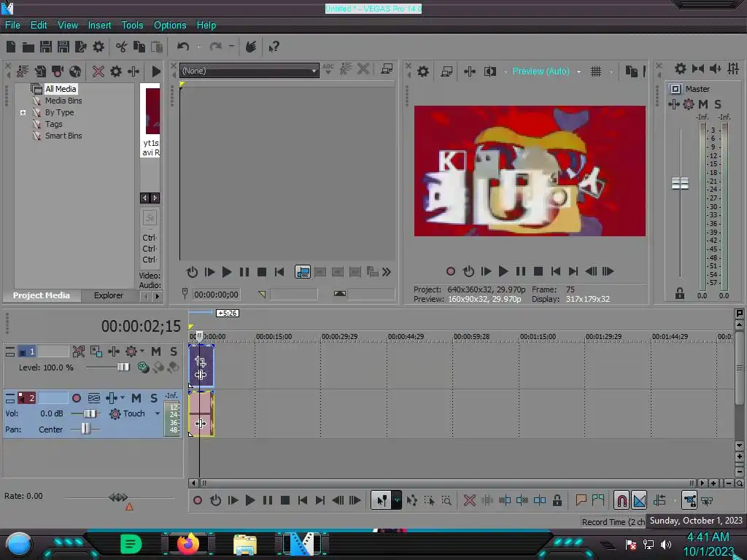Toggle automatic crossfades button
This screenshot has width=747, height=560.
[639, 500]
